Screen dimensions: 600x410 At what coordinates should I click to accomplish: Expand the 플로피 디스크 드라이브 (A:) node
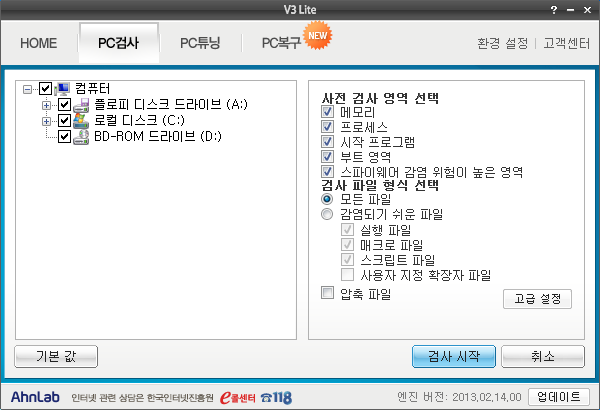point(46,105)
